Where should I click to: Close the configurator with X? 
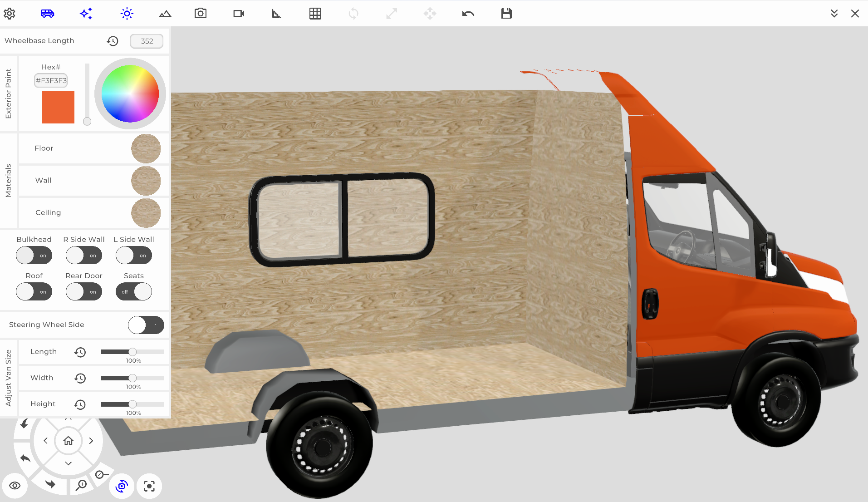tap(855, 14)
